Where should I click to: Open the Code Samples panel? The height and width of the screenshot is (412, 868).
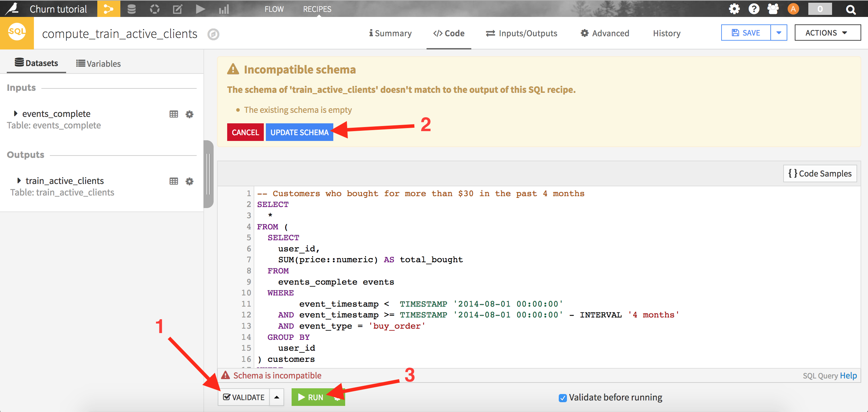(820, 173)
